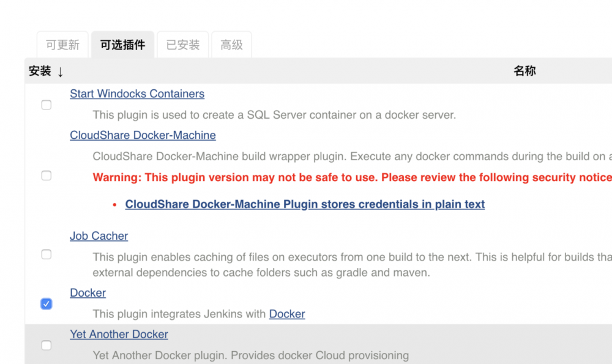The width and height of the screenshot is (612, 364).
Task: Click the 名称 (Name) column header
Action: (x=525, y=71)
